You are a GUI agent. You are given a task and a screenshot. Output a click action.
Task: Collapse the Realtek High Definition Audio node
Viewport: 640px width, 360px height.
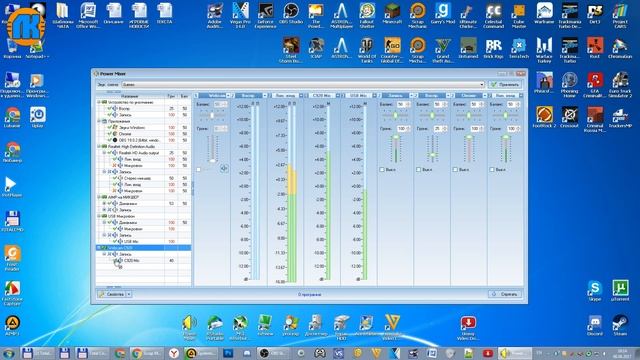tap(99, 146)
